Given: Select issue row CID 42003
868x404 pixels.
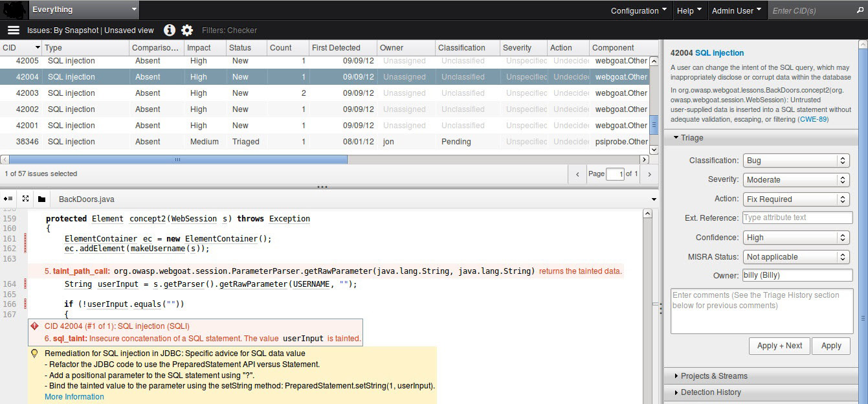Looking at the screenshot, I should pyautogui.click(x=324, y=93).
